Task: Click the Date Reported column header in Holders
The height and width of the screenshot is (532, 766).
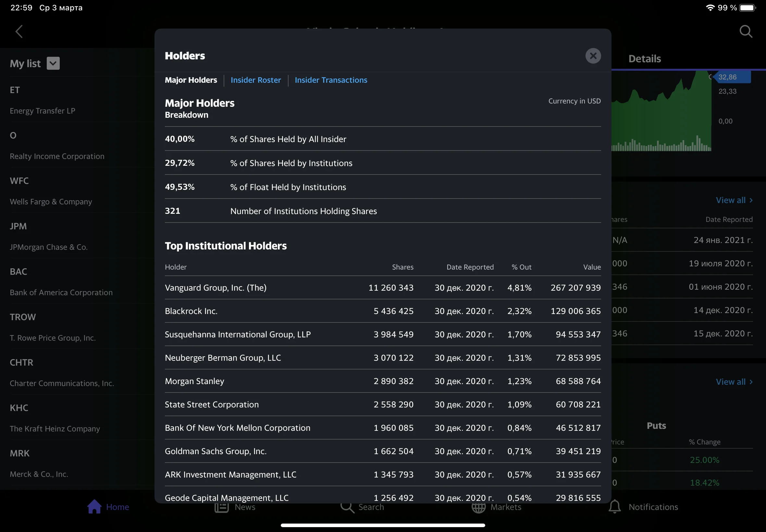Action: [470, 267]
